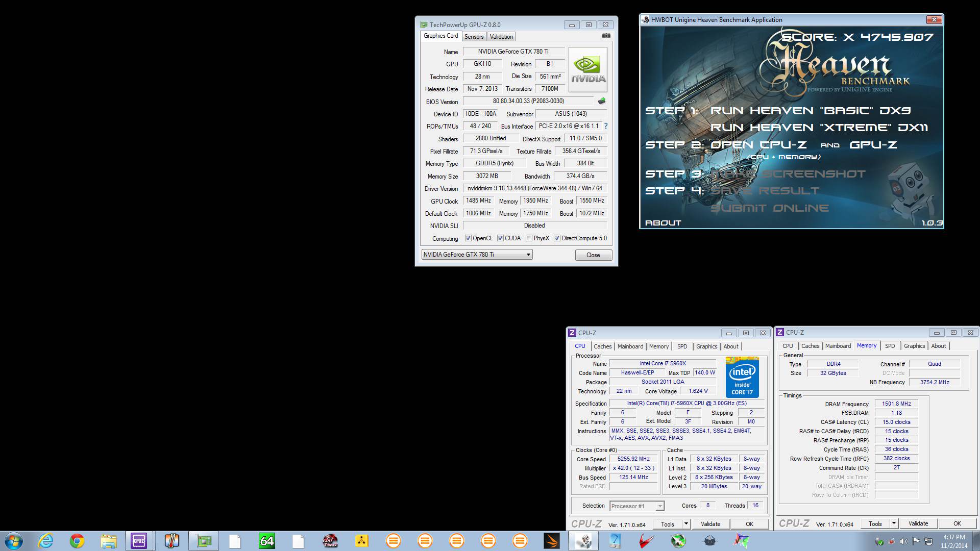
Task: Open the yellow square taskbar icon
Action: pos(362,541)
